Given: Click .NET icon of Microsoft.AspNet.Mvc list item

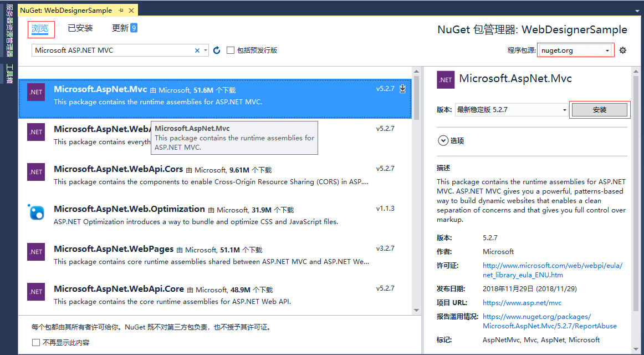Looking at the screenshot, I should [36, 92].
